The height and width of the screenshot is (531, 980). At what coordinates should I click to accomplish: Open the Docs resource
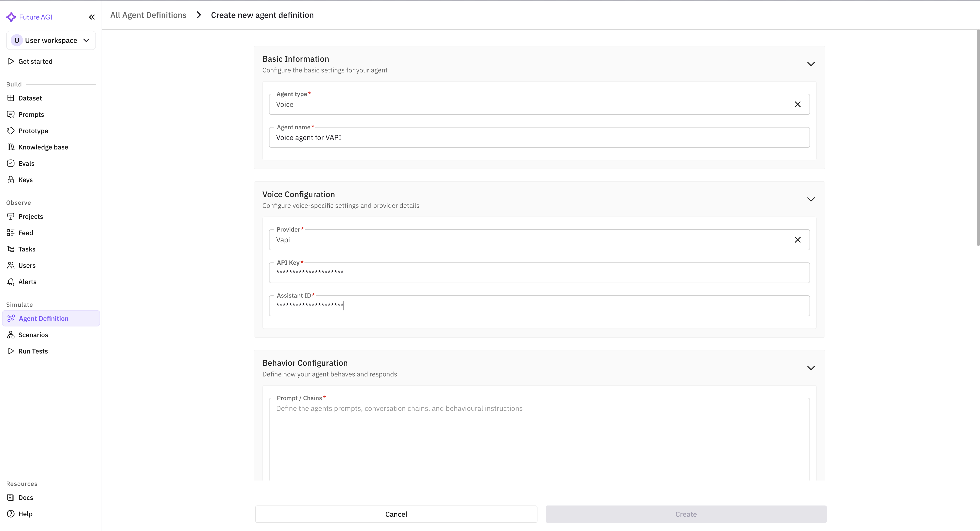[25, 497]
